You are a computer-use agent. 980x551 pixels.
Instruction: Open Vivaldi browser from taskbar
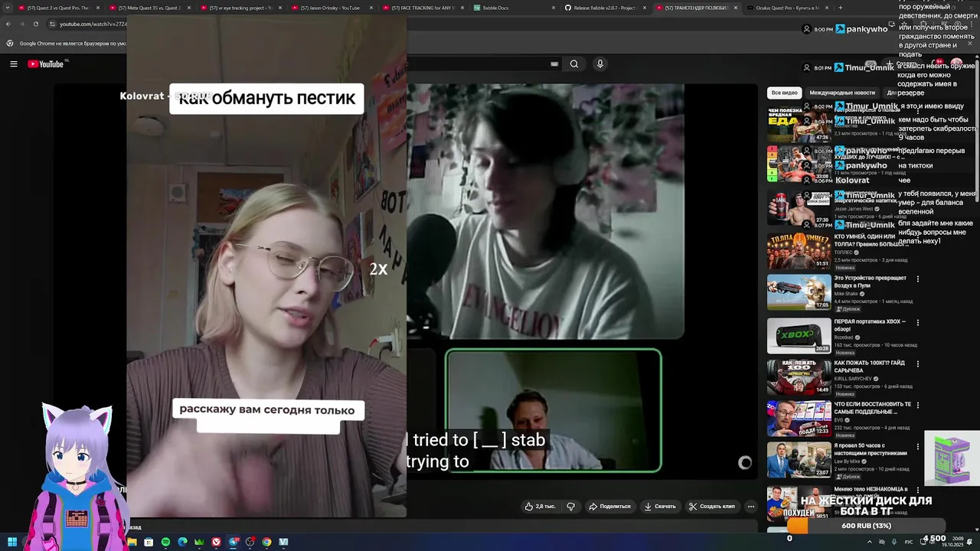(216, 542)
